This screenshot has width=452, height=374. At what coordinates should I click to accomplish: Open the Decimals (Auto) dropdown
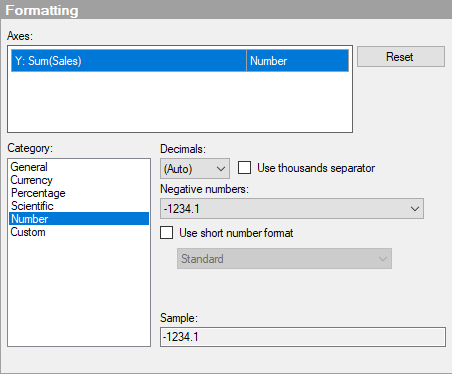coord(195,169)
